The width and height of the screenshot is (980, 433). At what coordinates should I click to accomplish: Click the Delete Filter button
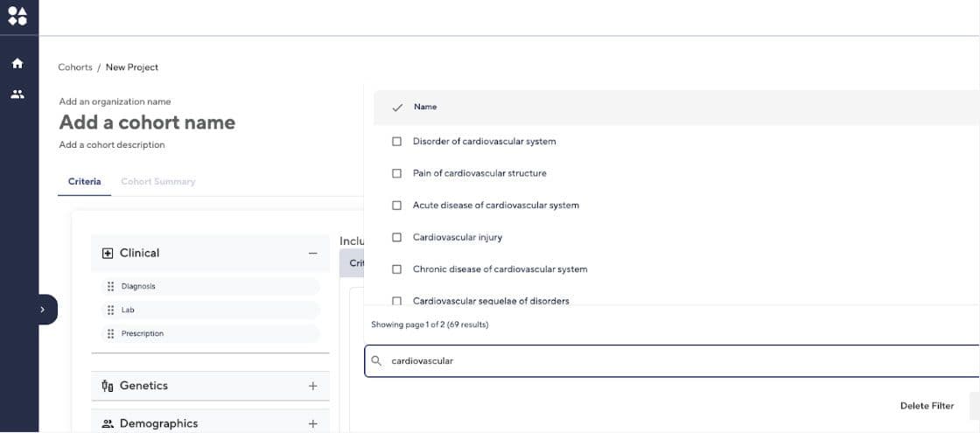(927, 406)
